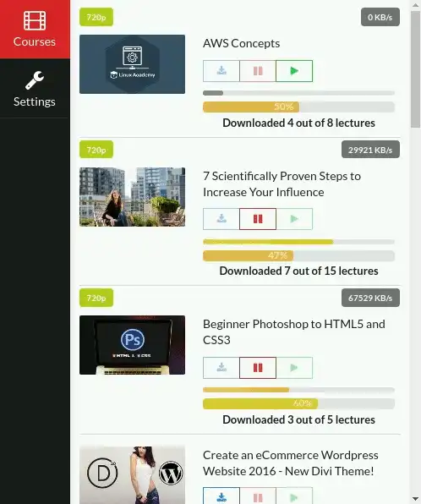Click download icon for Photoshop HTML5 course

click(x=221, y=367)
